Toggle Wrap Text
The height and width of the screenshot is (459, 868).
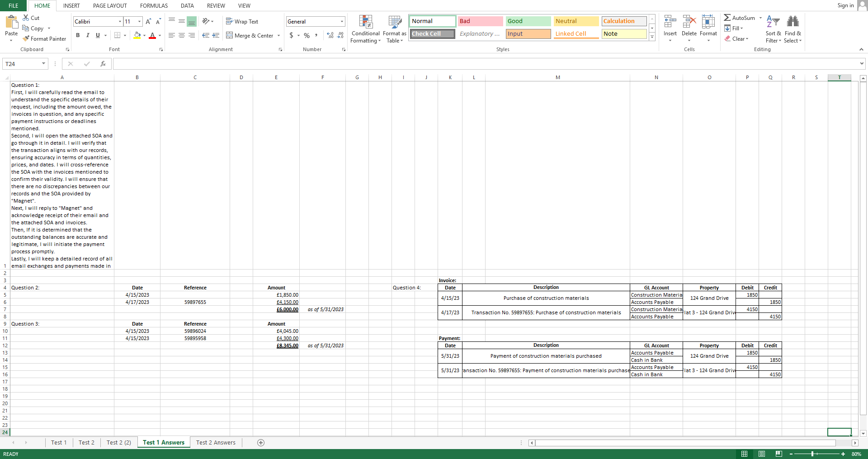(x=242, y=21)
